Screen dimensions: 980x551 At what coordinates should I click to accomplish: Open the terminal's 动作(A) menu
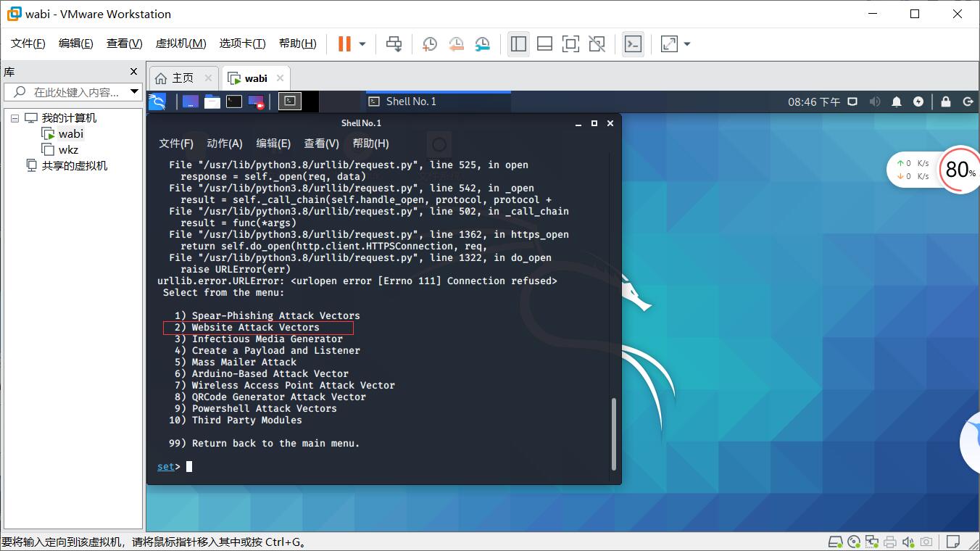225,144
